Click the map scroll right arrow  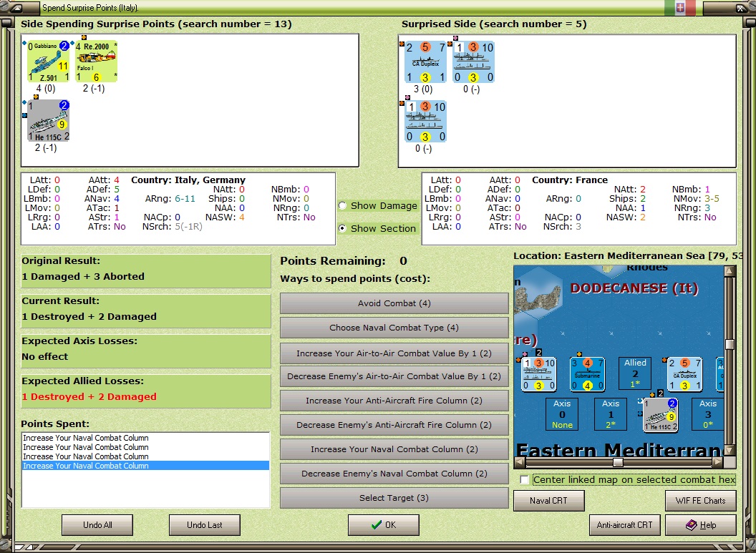pyautogui.click(x=717, y=462)
